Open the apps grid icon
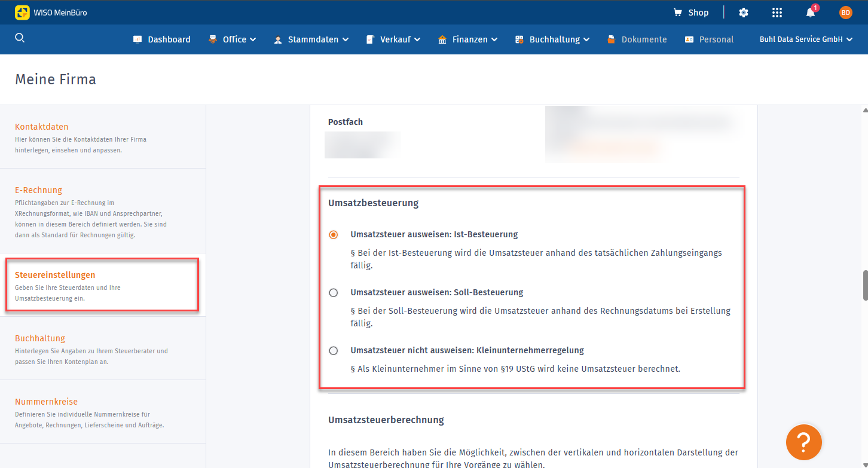Viewport: 868px width, 468px height. point(777,13)
